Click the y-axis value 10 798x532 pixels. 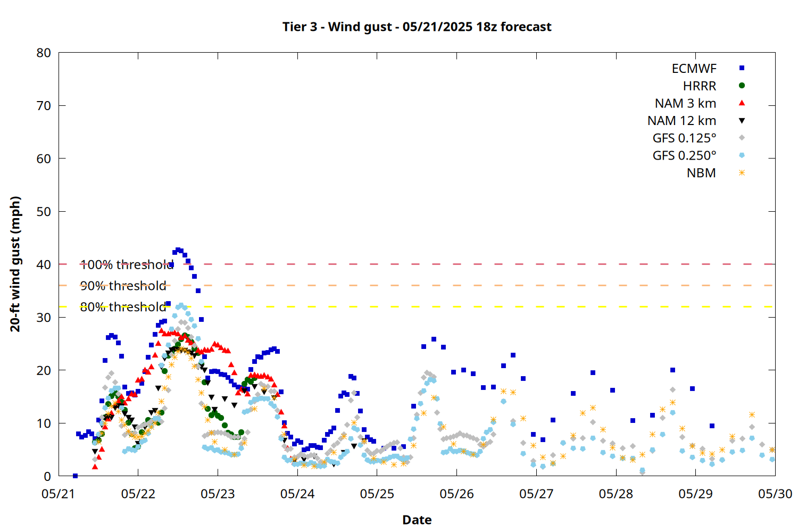[x=44, y=423]
